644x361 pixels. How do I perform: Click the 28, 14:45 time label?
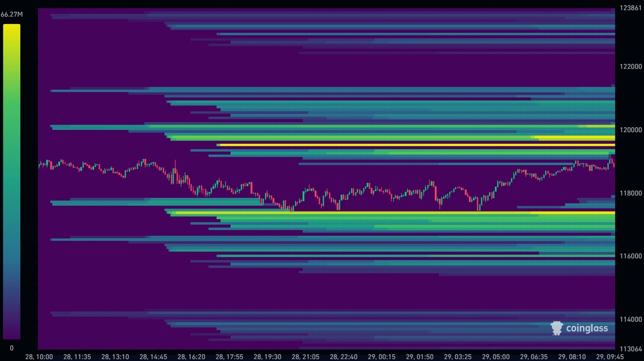coord(153,357)
